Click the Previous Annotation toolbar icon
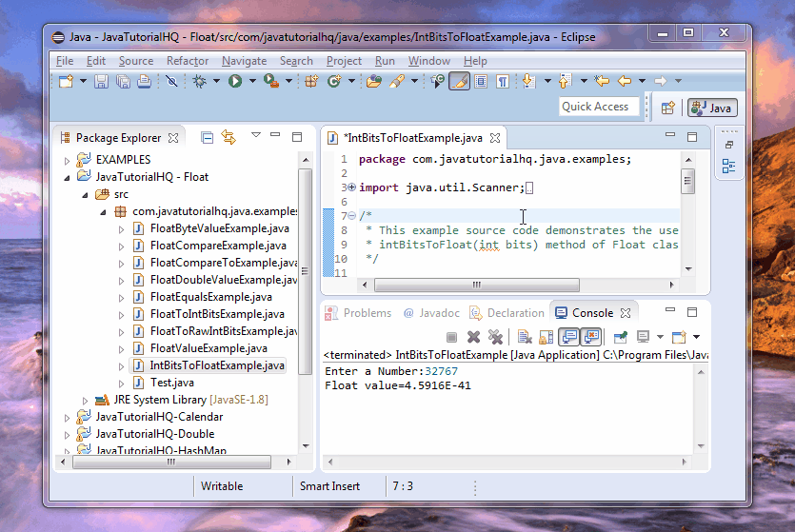795x532 pixels. (x=565, y=81)
